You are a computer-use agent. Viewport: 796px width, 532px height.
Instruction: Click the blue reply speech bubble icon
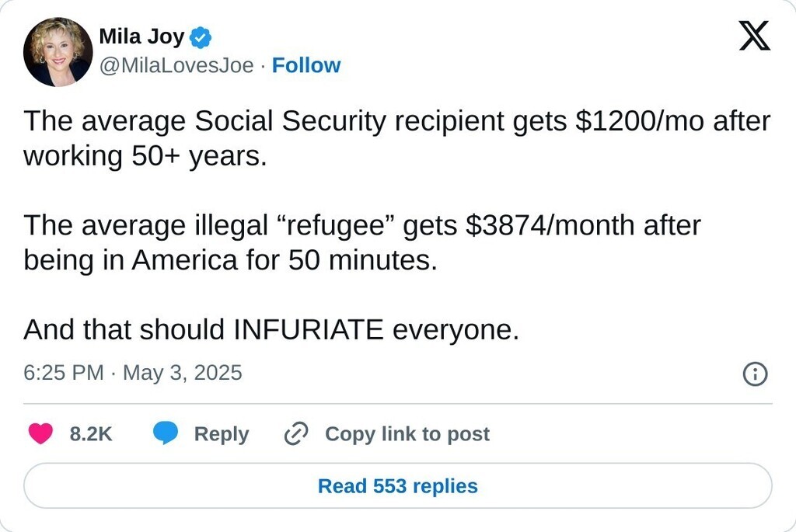[165, 433]
